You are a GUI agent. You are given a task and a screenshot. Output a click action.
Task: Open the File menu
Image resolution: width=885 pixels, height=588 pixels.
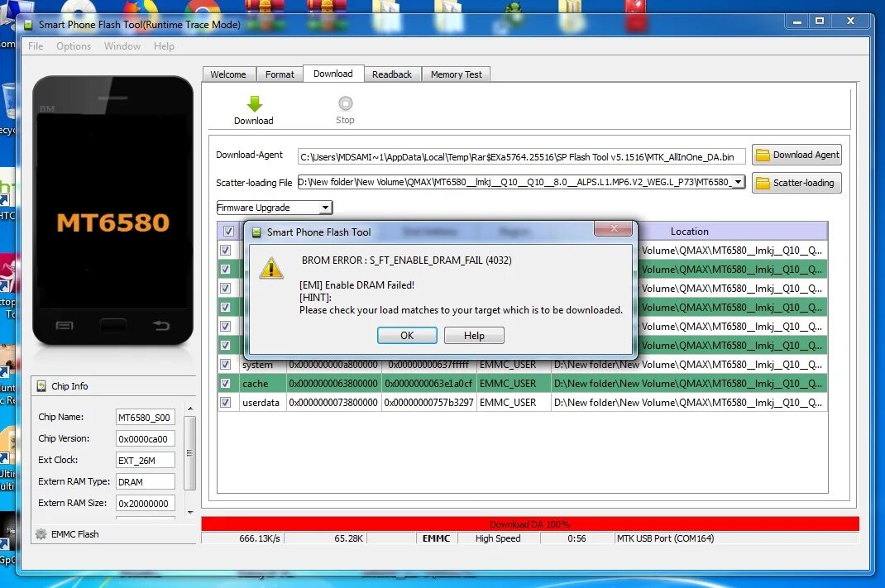(36, 46)
